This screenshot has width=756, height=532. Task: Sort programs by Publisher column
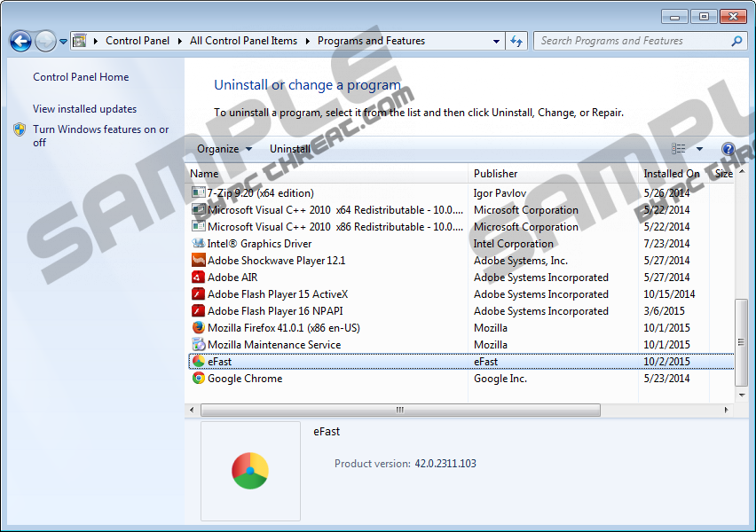point(553,174)
